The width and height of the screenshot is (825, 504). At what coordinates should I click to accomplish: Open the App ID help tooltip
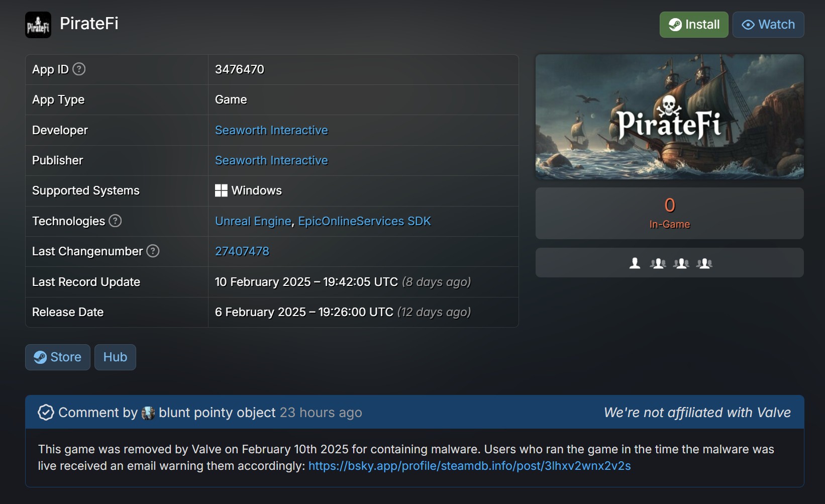[x=79, y=69]
